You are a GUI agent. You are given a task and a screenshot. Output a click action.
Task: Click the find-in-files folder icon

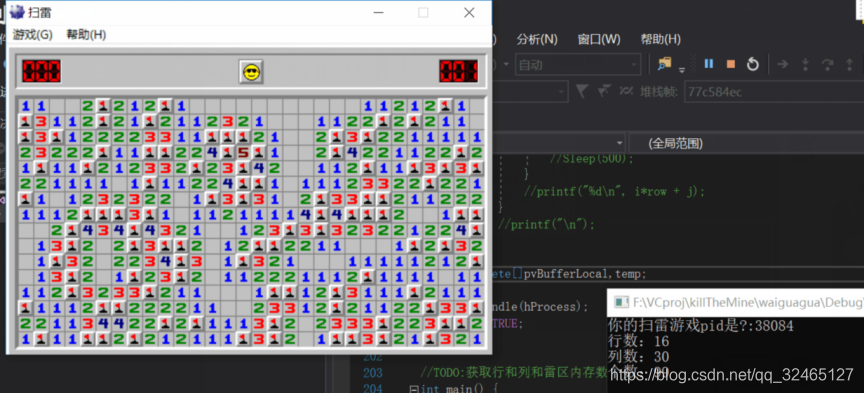click(665, 64)
